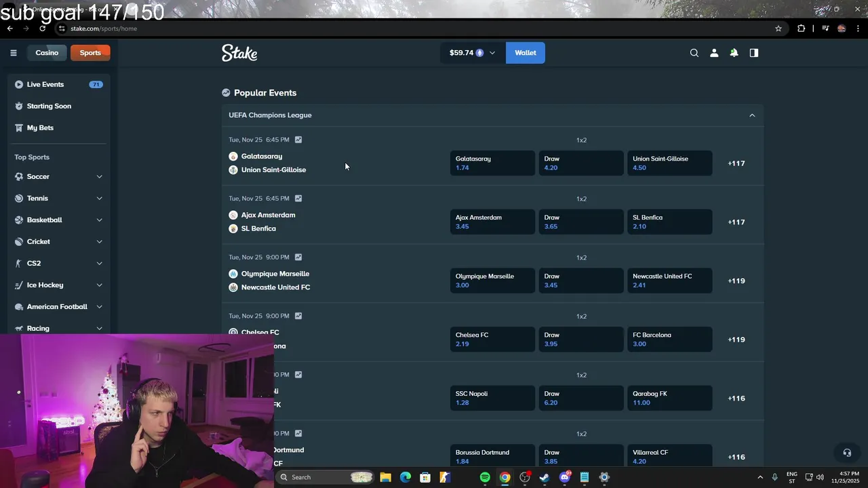This screenshot has width=868, height=488.
Task: Bet on Draw at 6.20 for Napoli match
Action: click(581, 399)
